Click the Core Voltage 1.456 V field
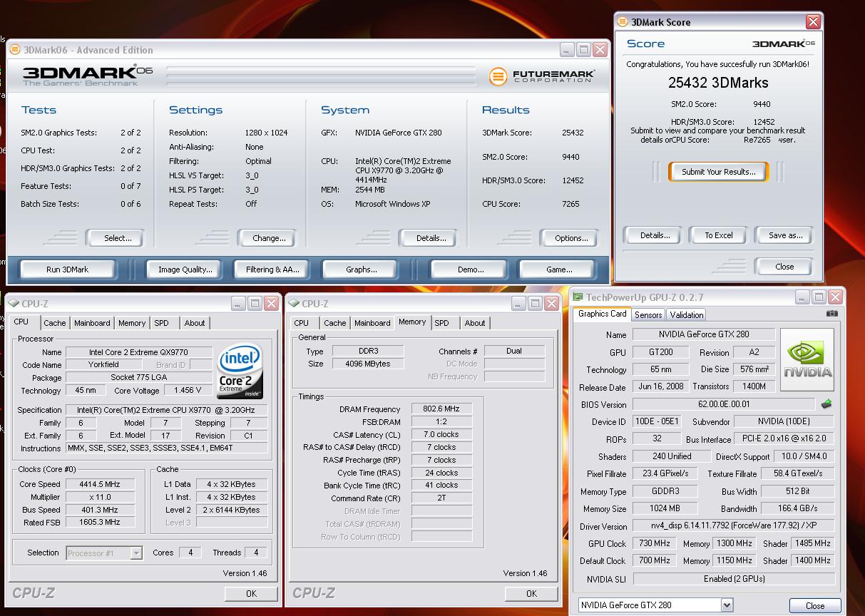Viewport: 865px width, 616px height. click(188, 390)
